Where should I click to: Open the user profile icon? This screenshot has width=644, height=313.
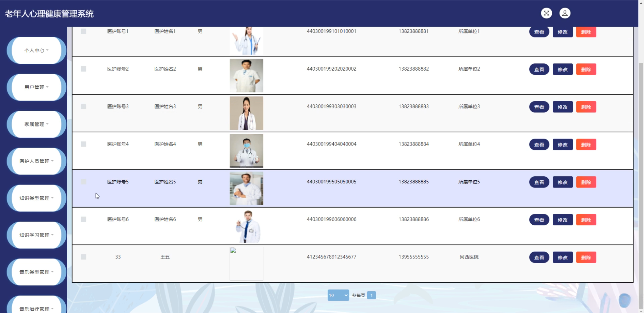pyautogui.click(x=565, y=13)
